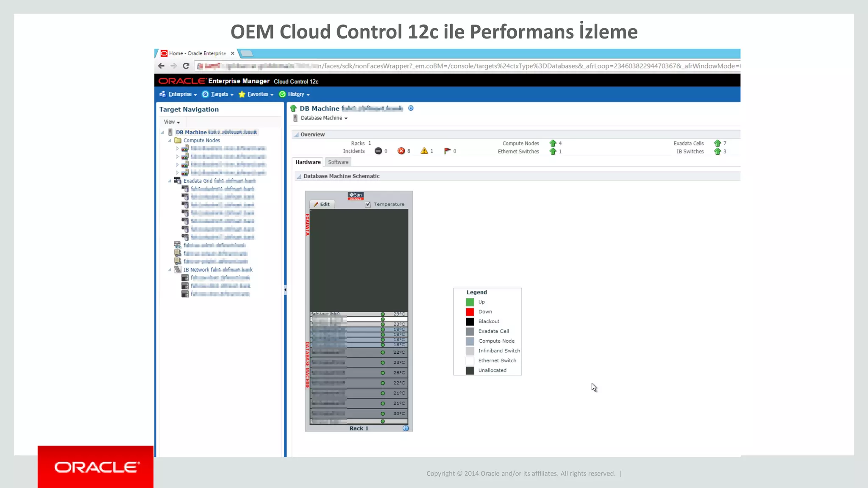Image resolution: width=868 pixels, height=488 pixels.
Task: Open the Database Machine dropdown menu
Action: [x=324, y=118]
